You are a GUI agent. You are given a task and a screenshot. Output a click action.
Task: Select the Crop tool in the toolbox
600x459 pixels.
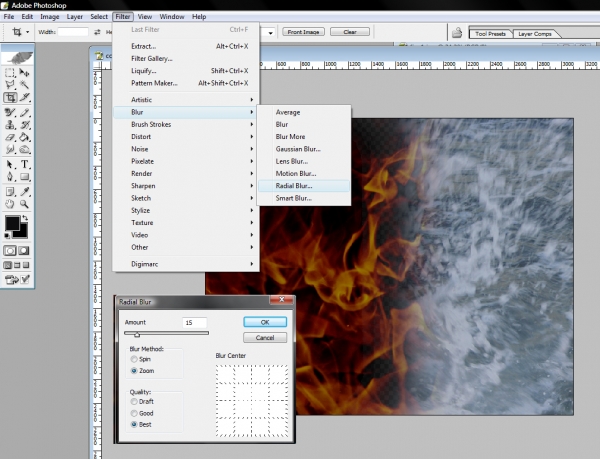click(10, 97)
